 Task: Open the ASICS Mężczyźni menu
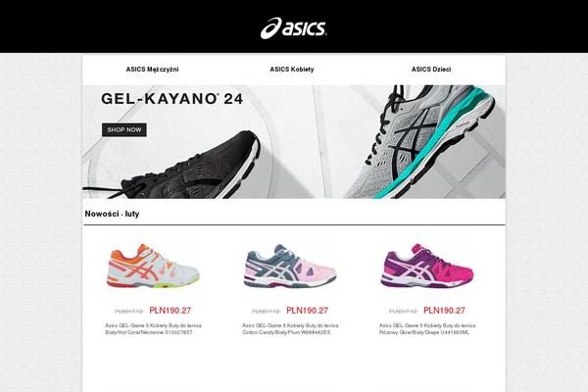pos(152,70)
